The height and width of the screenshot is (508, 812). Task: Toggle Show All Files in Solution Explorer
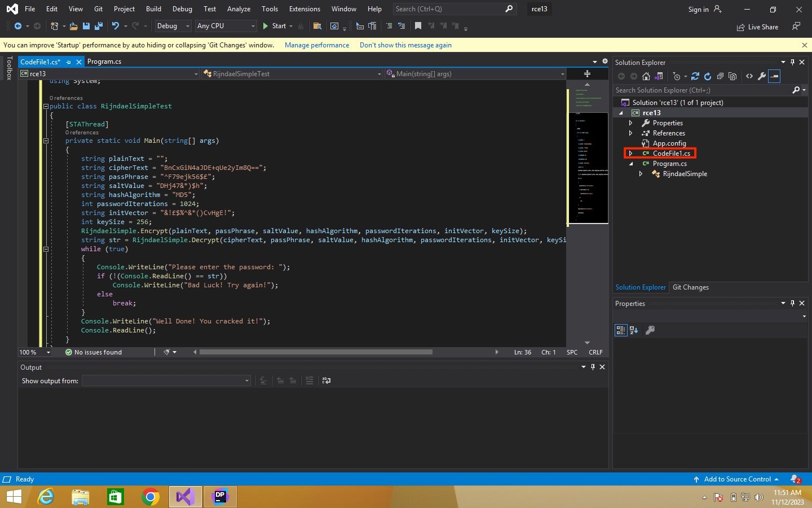click(x=732, y=76)
